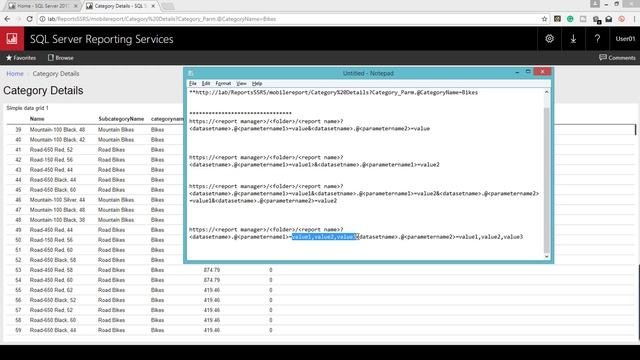Click the Notepad title bar icon
This screenshot has width=640, height=360.
(x=191, y=73)
